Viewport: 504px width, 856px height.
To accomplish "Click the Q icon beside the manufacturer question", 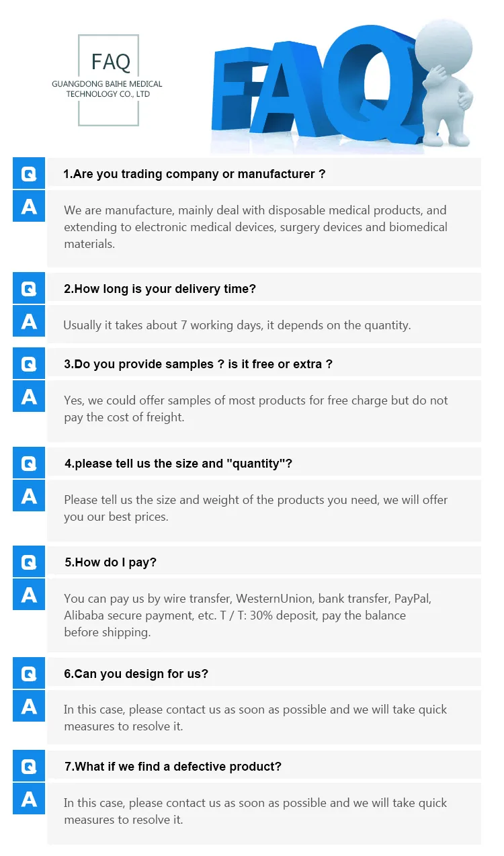I will (29, 173).
